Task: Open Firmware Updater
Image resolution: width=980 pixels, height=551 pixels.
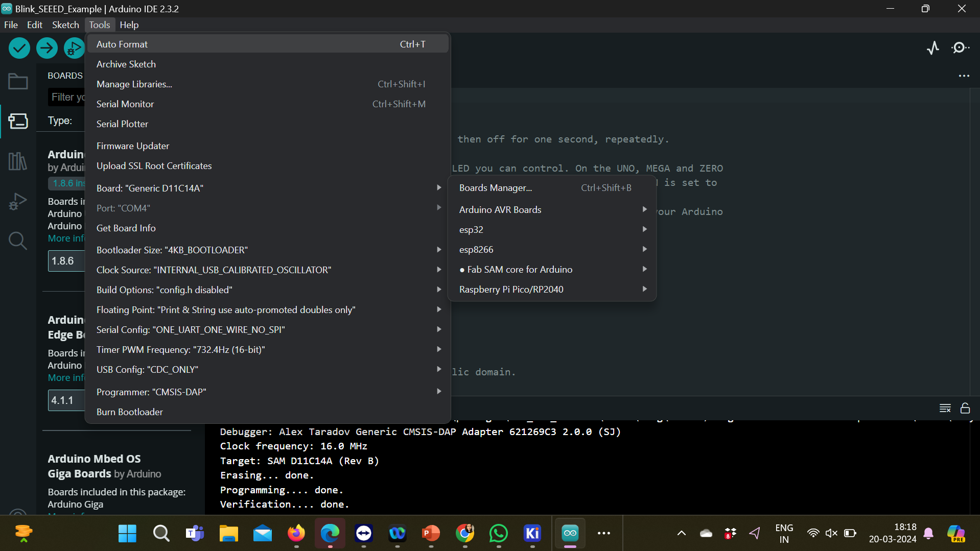Action: 268,146
